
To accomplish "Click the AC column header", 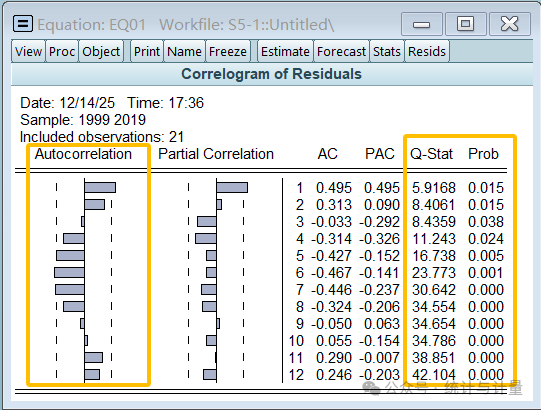I will [x=327, y=154].
